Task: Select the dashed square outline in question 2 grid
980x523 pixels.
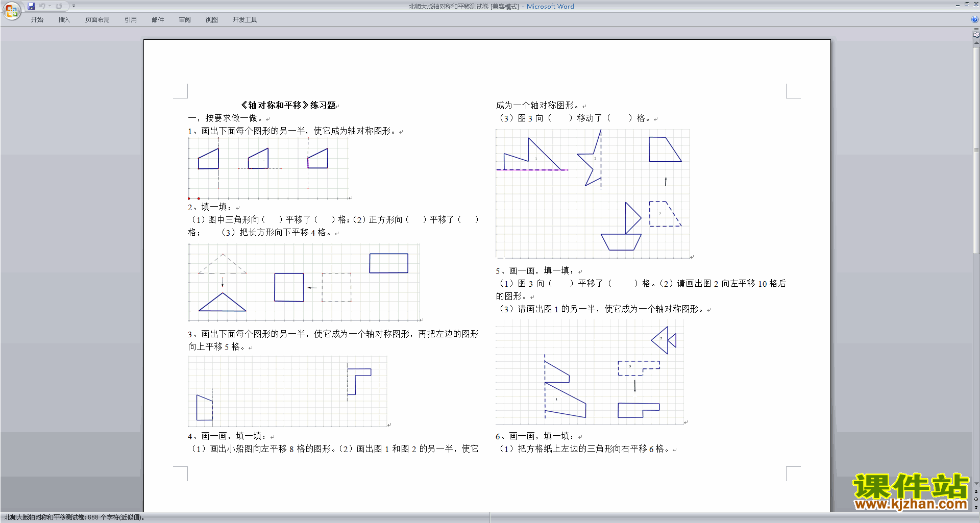Action: point(336,287)
